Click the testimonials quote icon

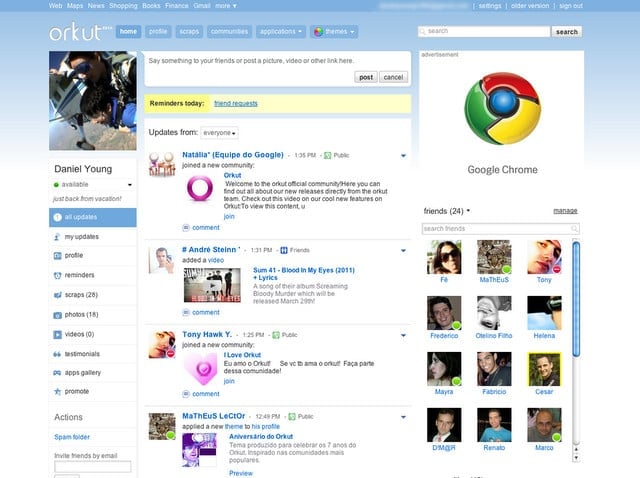coord(57,354)
